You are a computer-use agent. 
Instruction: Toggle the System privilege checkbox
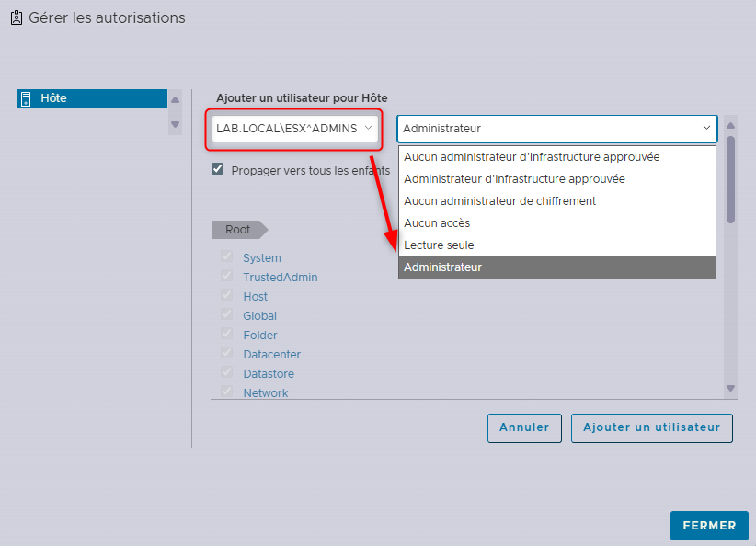[x=226, y=257]
